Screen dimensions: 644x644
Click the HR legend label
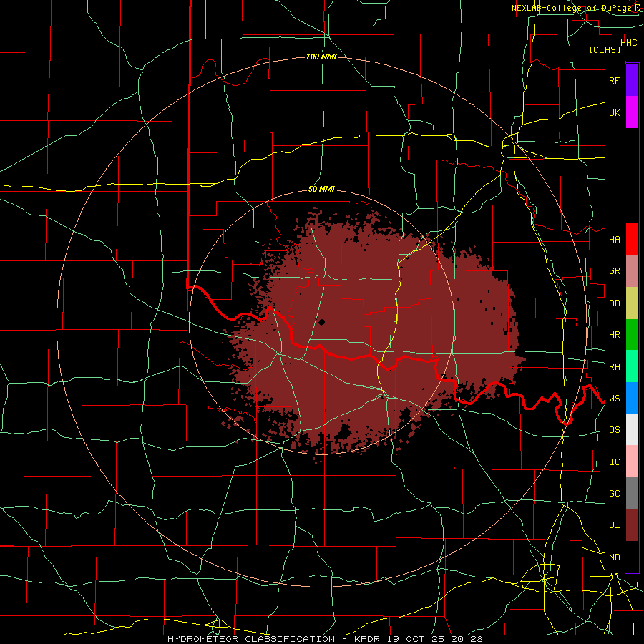(x=614, y=335)
